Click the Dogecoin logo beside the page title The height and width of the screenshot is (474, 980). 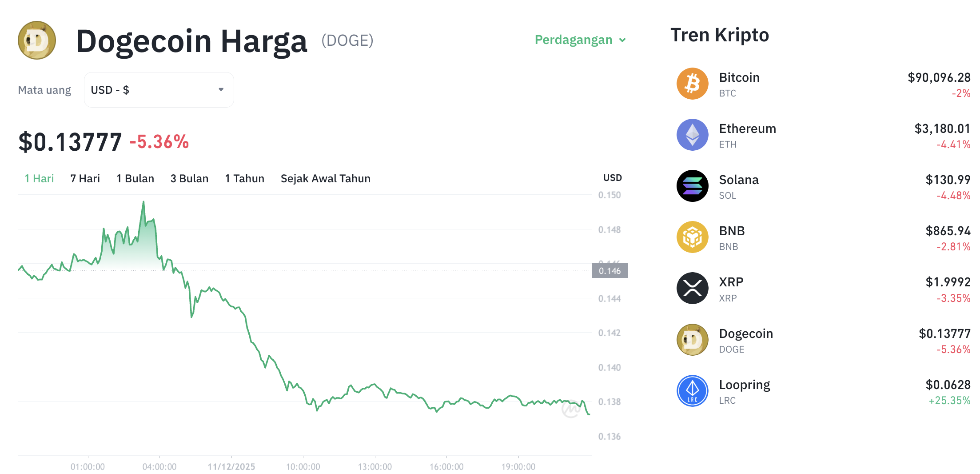tap(37, 40)
